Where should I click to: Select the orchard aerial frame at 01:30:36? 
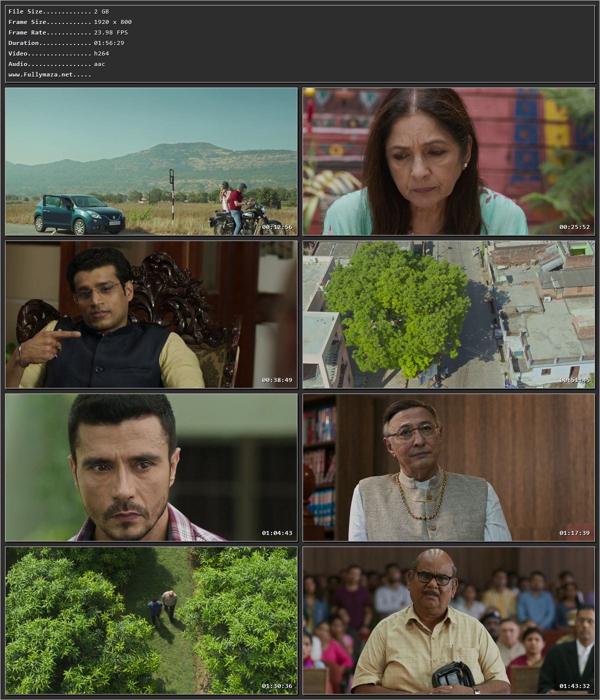pos(151,620)
